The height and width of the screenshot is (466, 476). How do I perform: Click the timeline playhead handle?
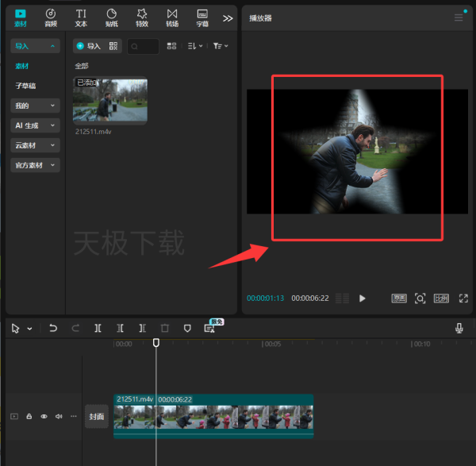pos(156,343)
